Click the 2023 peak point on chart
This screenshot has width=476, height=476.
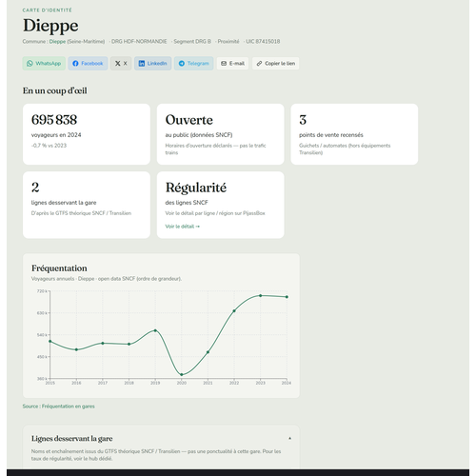261,295
